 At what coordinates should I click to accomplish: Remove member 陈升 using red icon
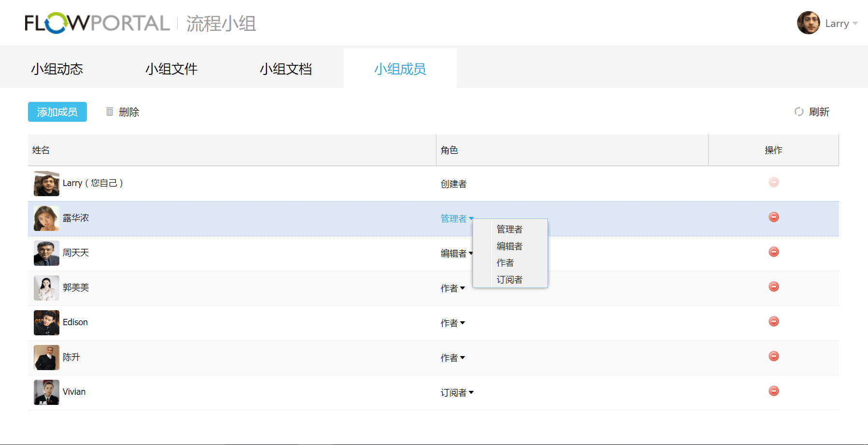pos(773,356)
